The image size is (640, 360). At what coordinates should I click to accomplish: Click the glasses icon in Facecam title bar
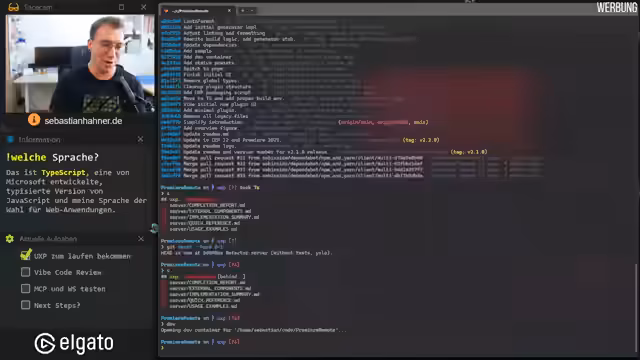(x=13, y=7)
